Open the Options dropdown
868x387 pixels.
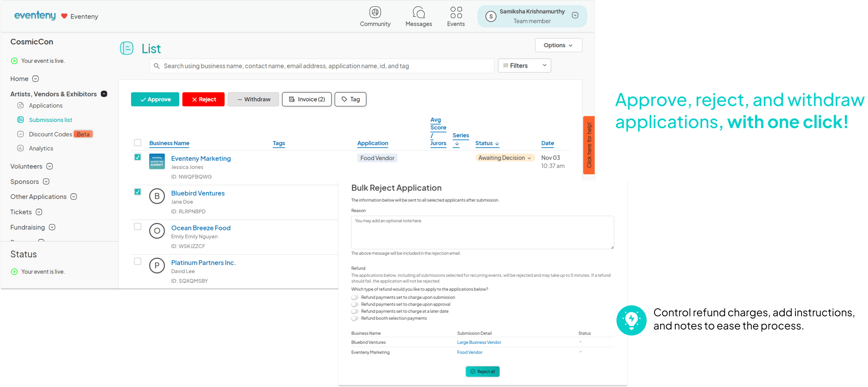point(559,45)
